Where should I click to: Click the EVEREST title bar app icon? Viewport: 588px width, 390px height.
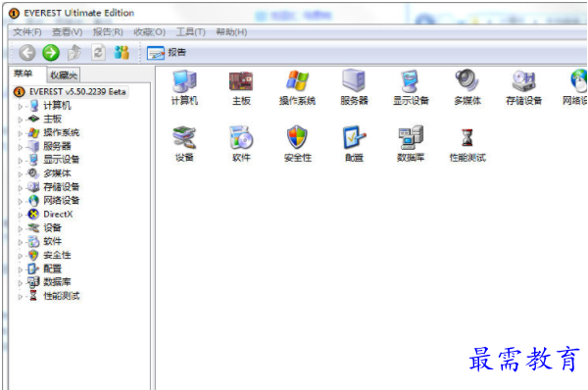(x=14, y=13)
